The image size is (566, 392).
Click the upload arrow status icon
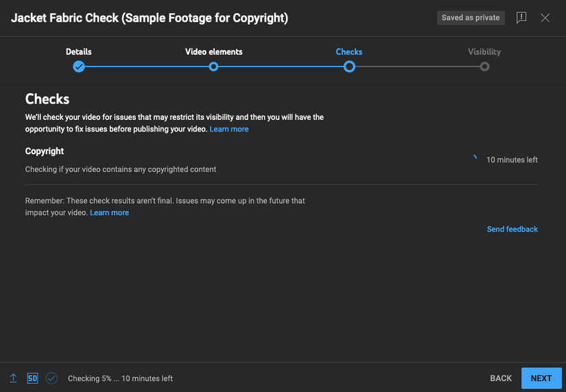(13, 378)
